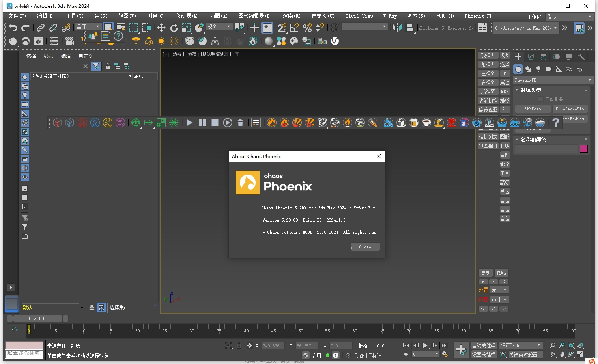
Task: Toggle the scene explorer filter funnel button
Action: coord(96,66)
